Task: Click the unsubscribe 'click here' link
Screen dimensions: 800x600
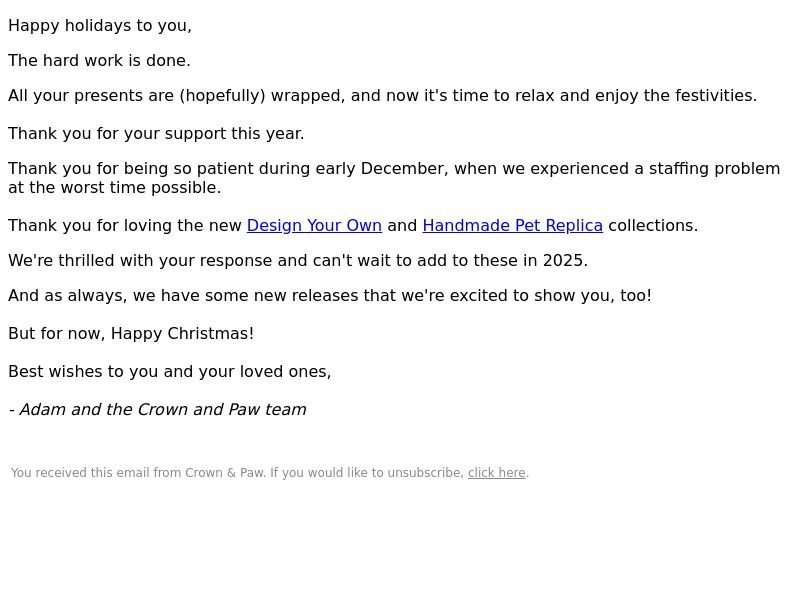Action: tap(496, 473)
